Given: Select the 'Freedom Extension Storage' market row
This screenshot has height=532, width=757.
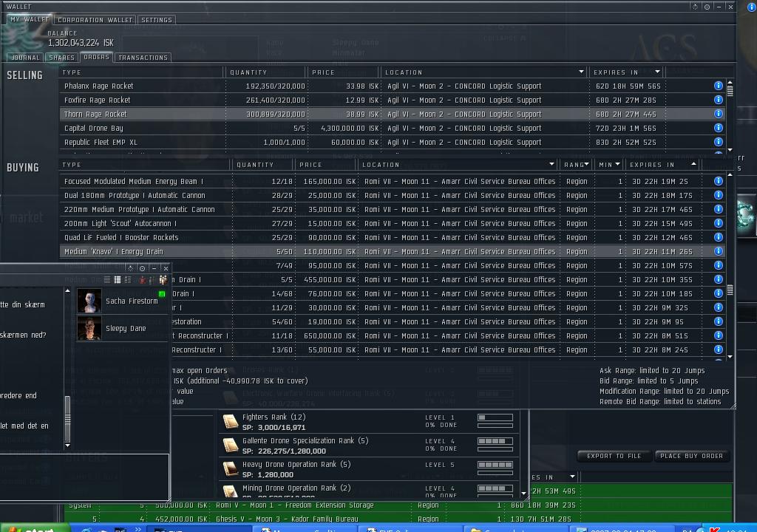Looking at the screenshot, I should pyautogui.click(x=398, y=505).
